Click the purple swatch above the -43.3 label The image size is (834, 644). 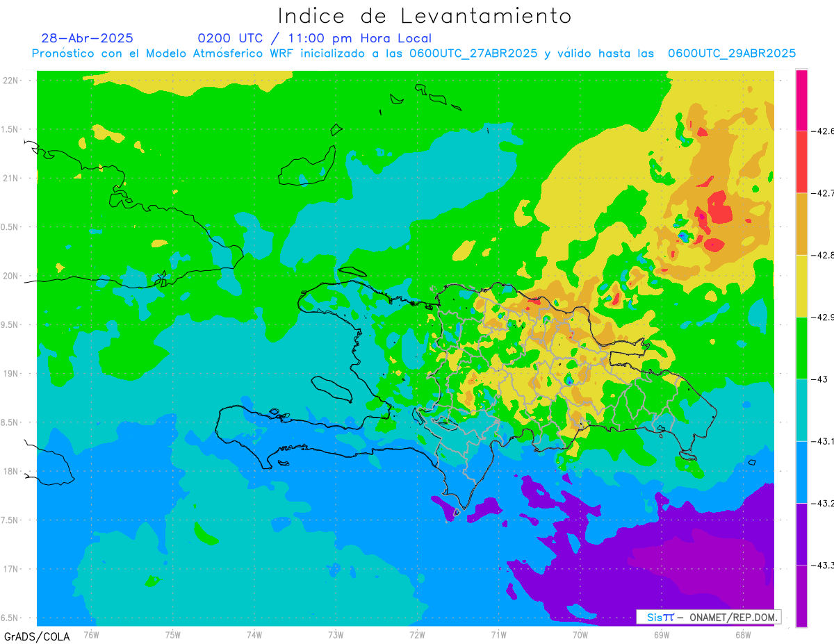(801, 534)
